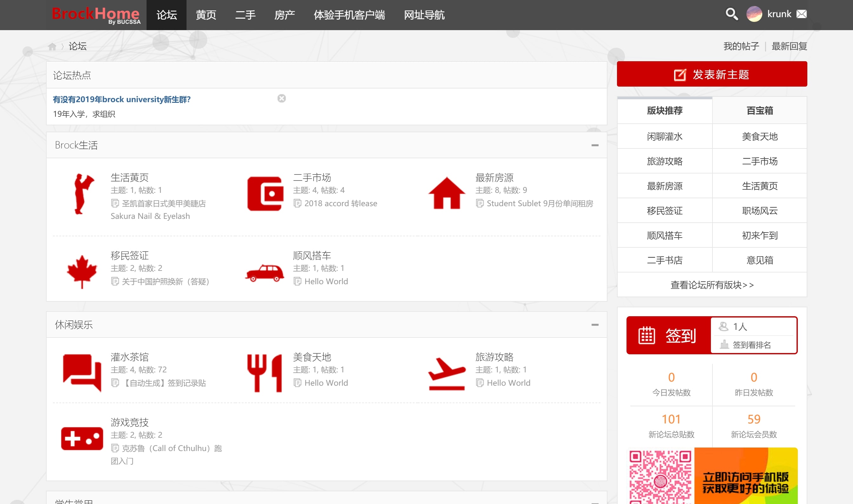
Task: Click the QR code mobile banner
Action: coord(712,475)
